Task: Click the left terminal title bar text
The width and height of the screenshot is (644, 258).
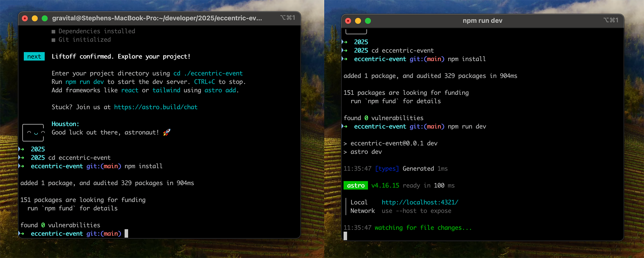Action: (157, 18)
